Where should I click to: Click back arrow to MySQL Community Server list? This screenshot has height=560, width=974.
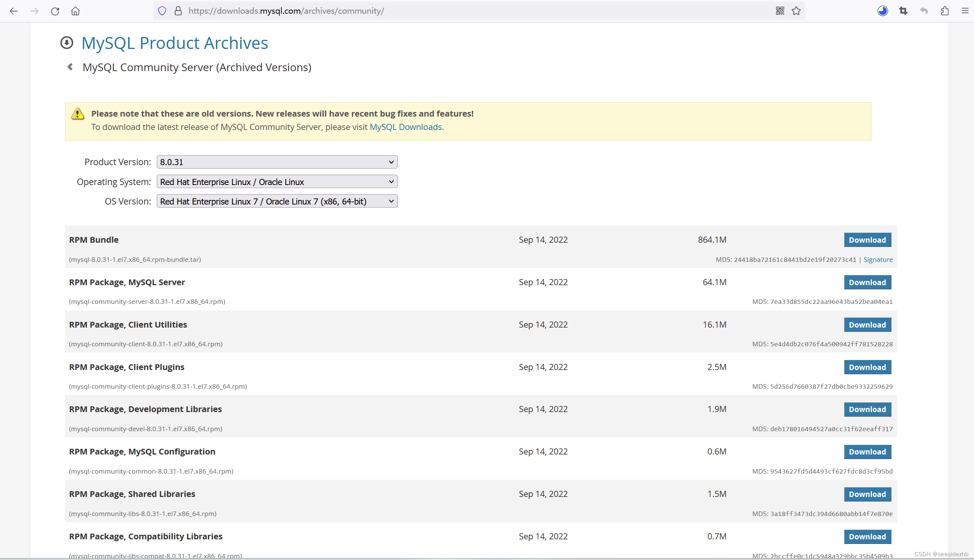71,66
